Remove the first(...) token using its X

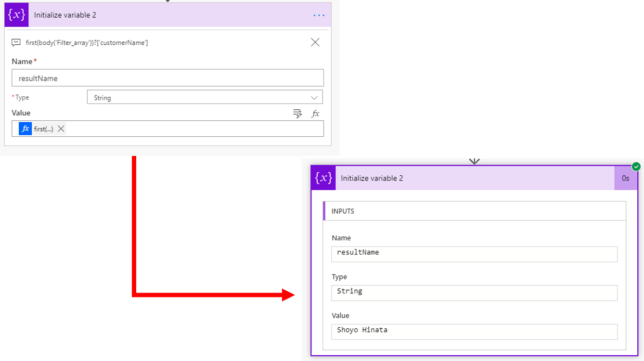click(61, 129)
